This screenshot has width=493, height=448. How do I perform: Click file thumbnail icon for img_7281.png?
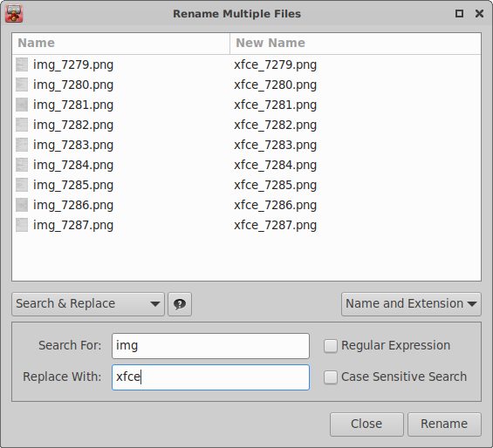(x=22, y=105)
